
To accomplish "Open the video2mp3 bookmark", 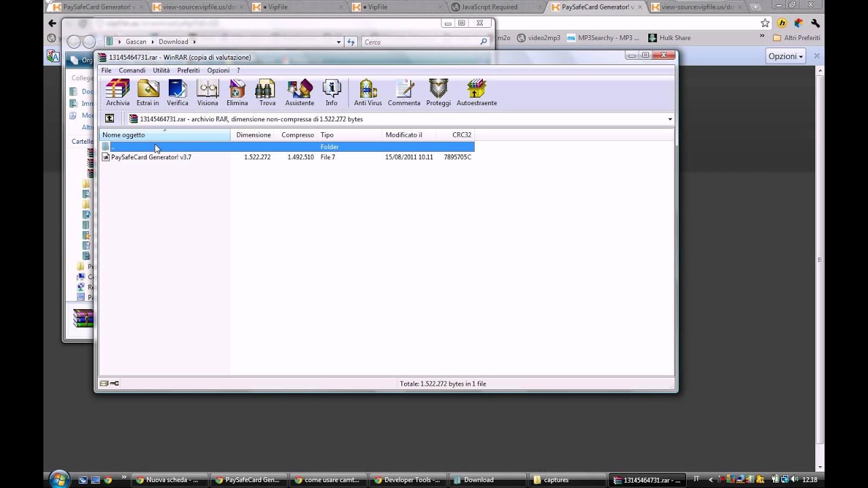I will click(x=539, y=38).
